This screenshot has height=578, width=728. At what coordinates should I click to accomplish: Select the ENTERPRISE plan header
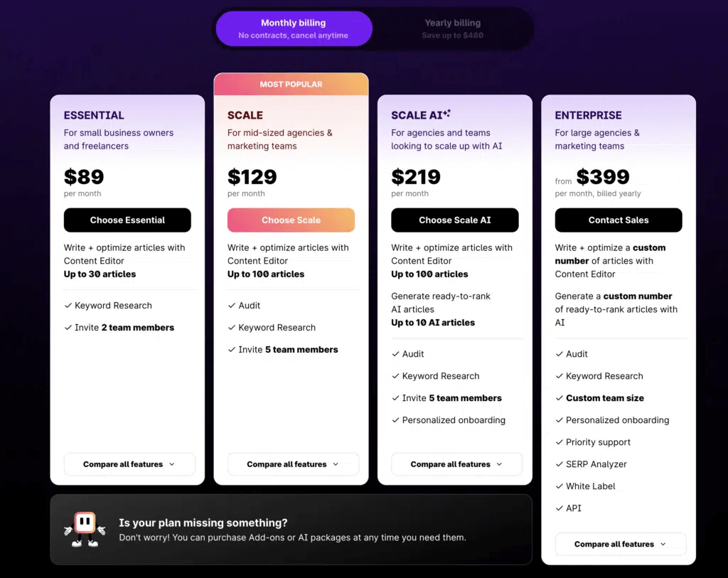click(588, 114)
